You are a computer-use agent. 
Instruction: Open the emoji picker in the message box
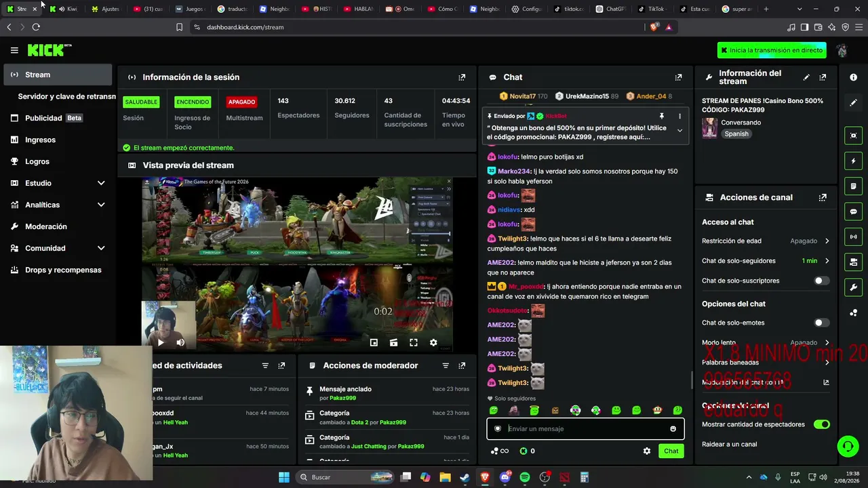[x=673, y=428]
